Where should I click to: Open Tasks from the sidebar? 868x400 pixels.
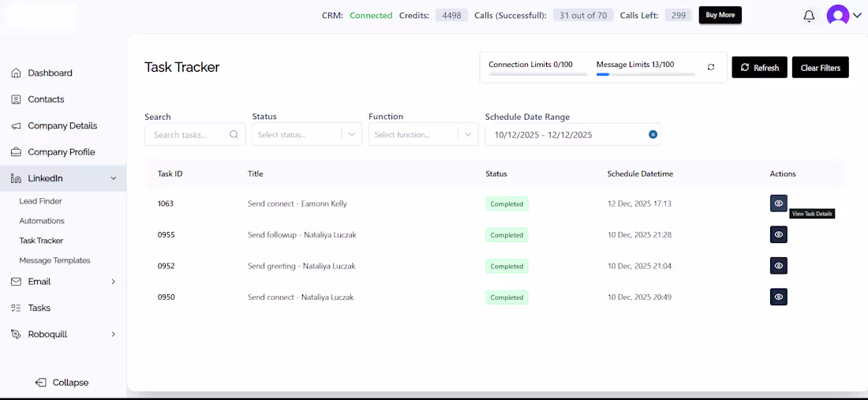click(x=39, y=308)
